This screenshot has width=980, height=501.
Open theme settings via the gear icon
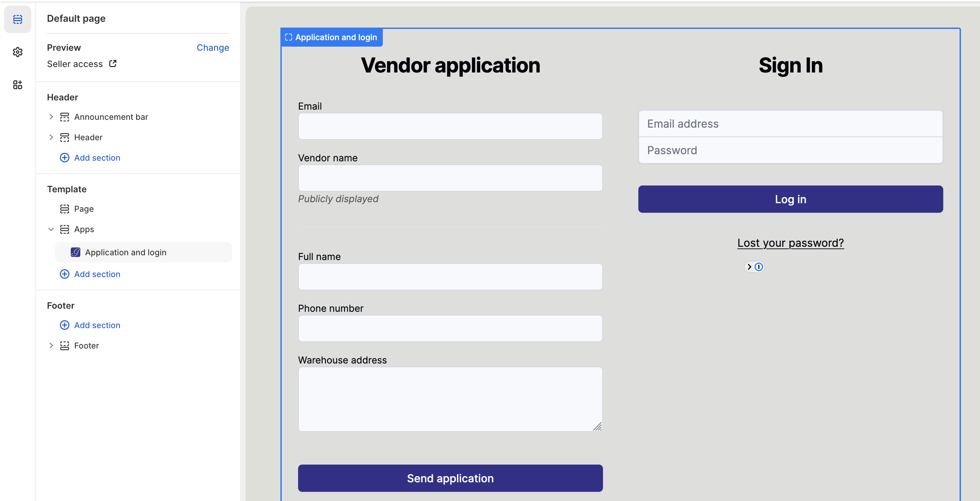pos(17,52)
